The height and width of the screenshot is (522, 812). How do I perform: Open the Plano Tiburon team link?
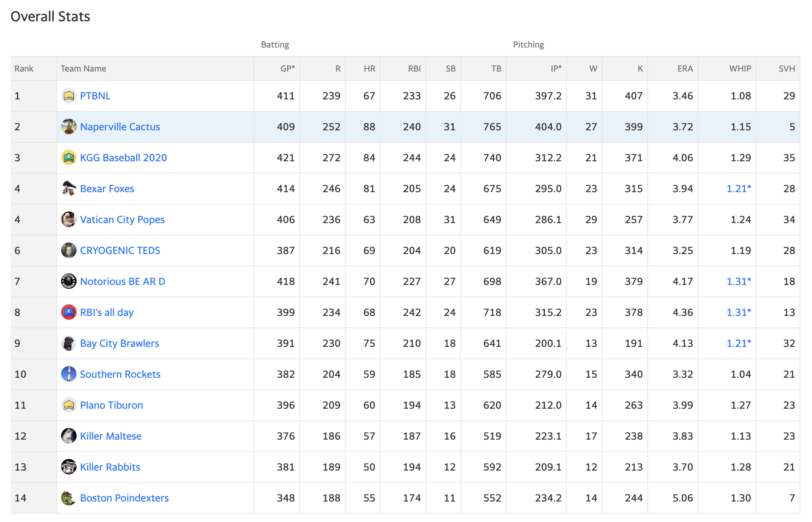click(111, 405)
